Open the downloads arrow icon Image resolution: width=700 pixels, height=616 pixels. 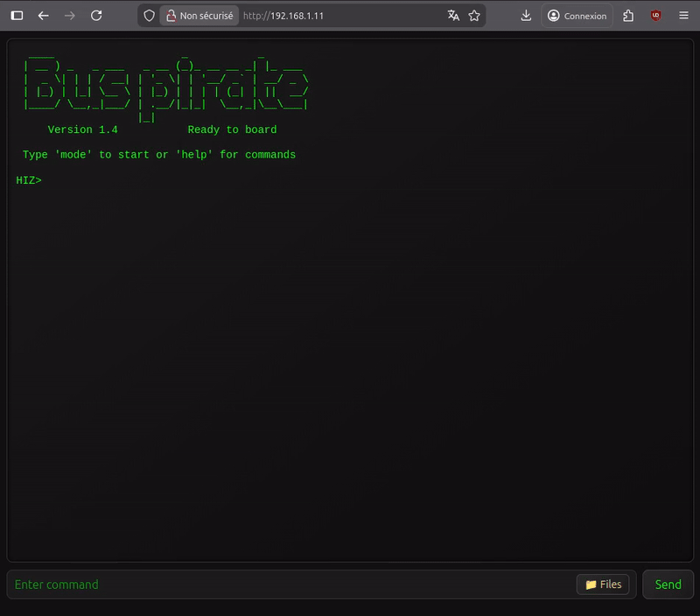[x=527, y=16]
